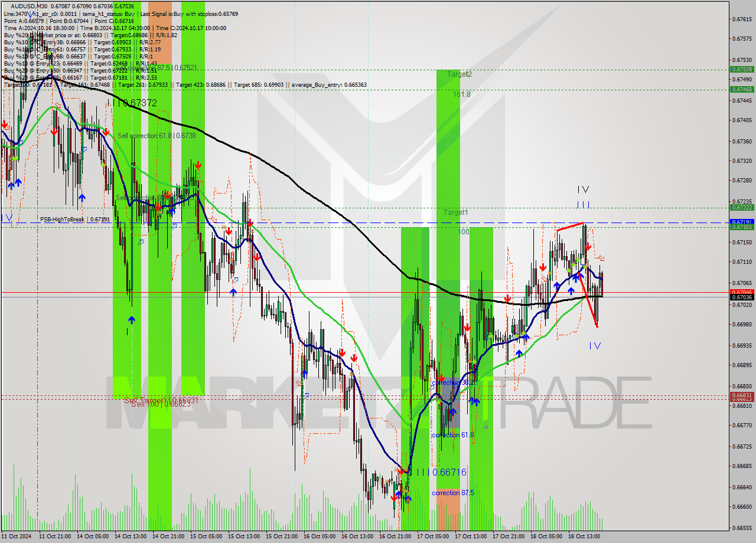Click the 0.66770 price axis label
The height and width of the screenshot is (543, 756).
pyautogui.click(x=742, y=425)
